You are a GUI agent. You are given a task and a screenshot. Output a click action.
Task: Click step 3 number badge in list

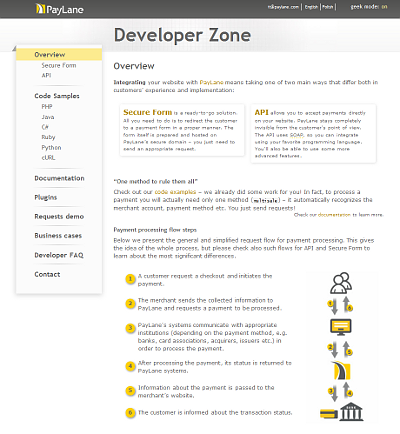(130, 328)
